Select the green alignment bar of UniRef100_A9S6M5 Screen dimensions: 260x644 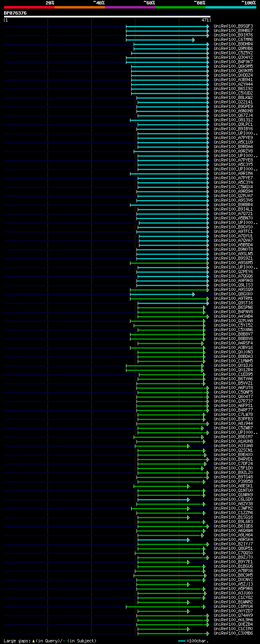169,263
